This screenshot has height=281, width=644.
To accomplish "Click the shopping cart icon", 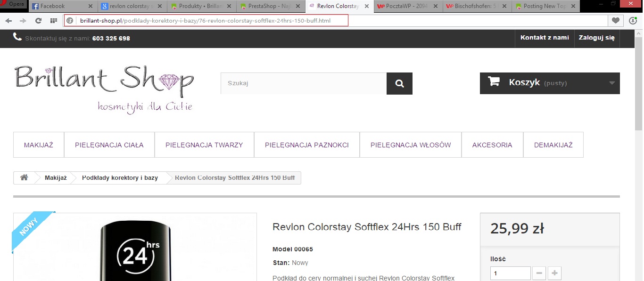I will coord(494,82).
